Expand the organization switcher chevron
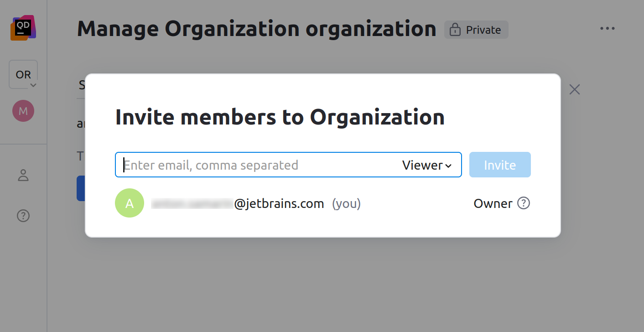The height and width of the screenshot is (332, 644). pyautogui.click(x=33, y=85)
